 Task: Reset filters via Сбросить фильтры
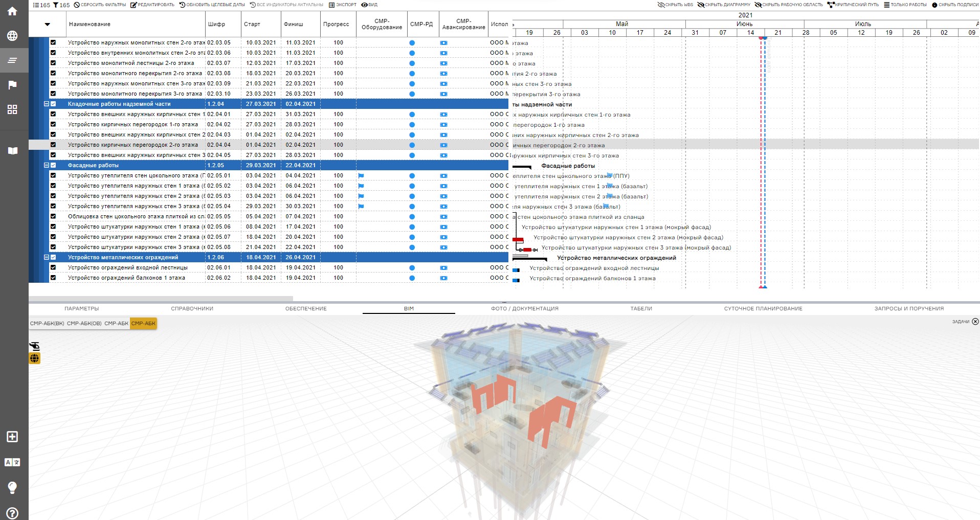100,5
